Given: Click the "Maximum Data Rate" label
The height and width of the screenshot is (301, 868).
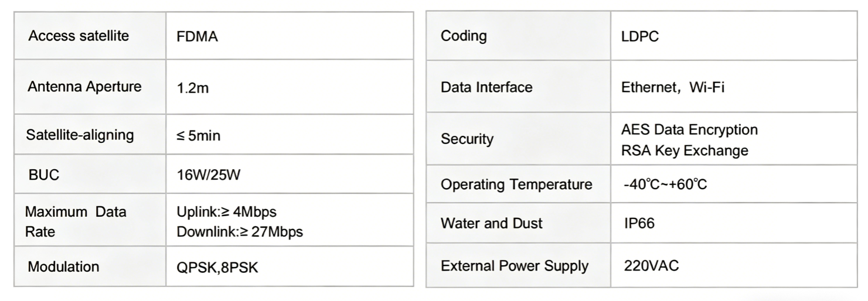Looking at the screenshot, I should point(75,221).
